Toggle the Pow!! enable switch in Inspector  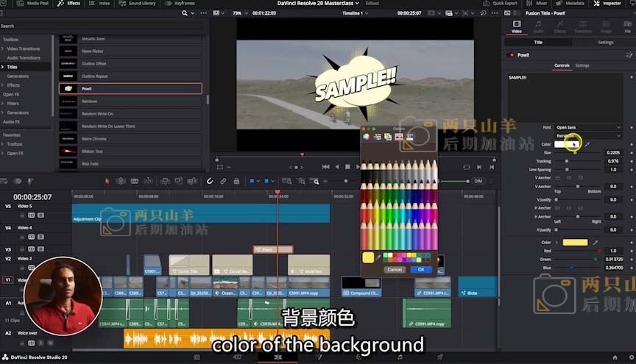(x=510, y=55)
